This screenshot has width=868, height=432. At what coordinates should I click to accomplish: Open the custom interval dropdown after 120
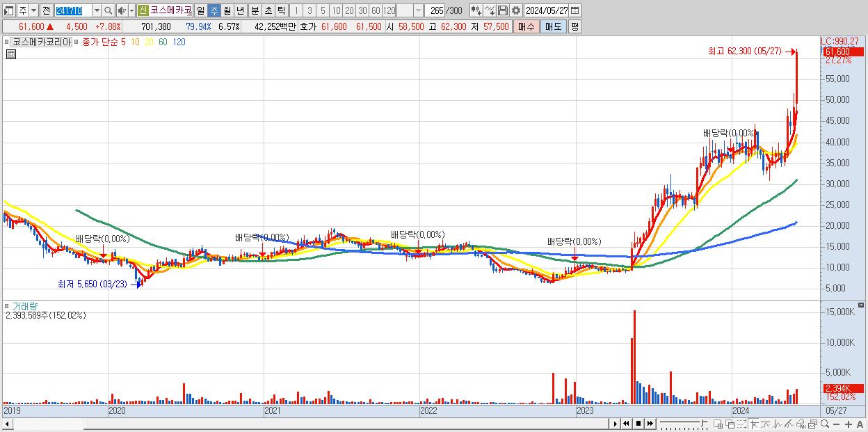[418, 10]
